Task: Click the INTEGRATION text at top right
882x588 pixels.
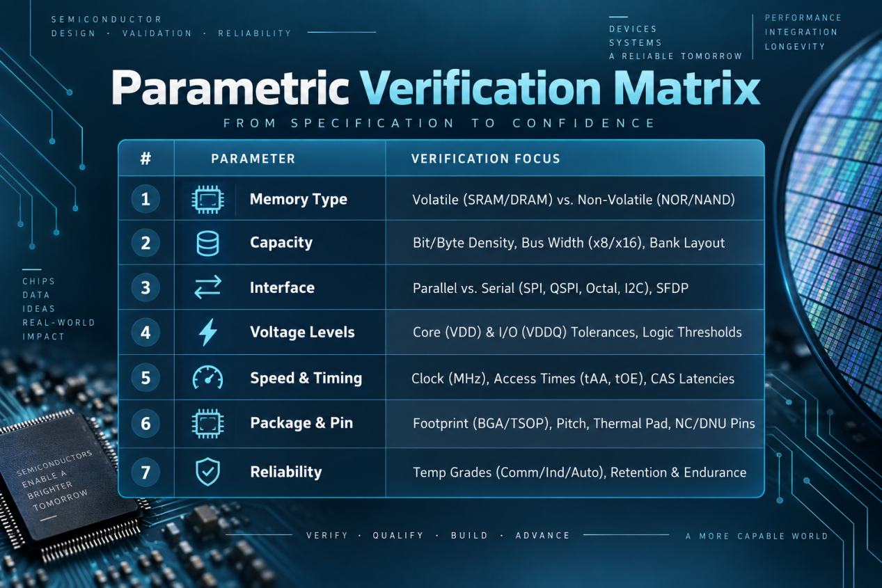Action: 801,32
